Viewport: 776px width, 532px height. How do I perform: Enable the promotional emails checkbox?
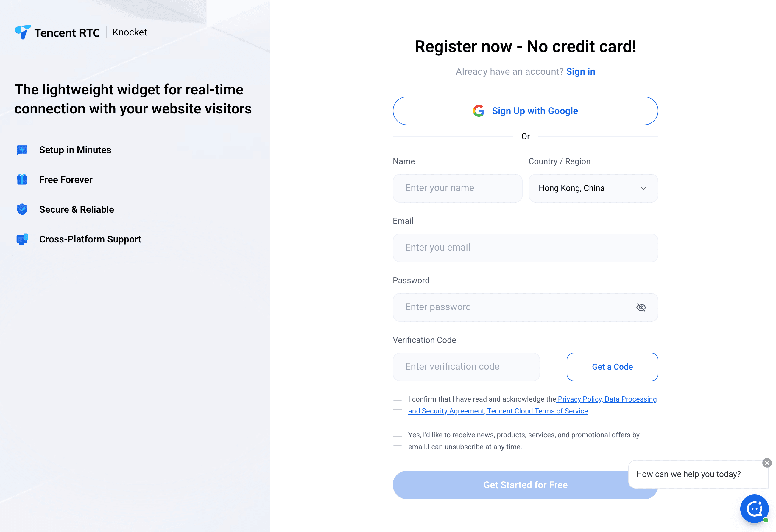point(397,441)
